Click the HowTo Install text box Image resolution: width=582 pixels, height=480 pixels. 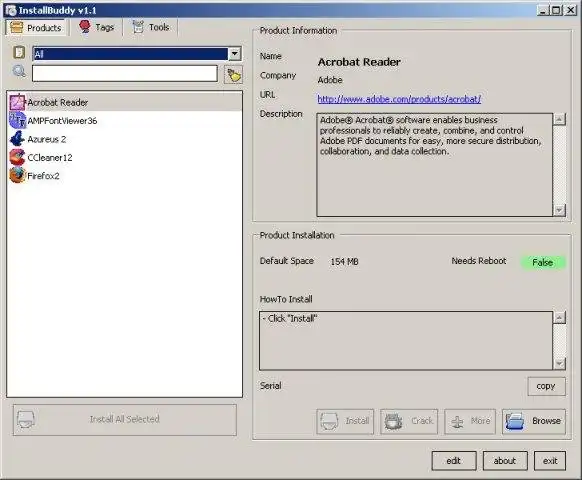click(406, 341)
